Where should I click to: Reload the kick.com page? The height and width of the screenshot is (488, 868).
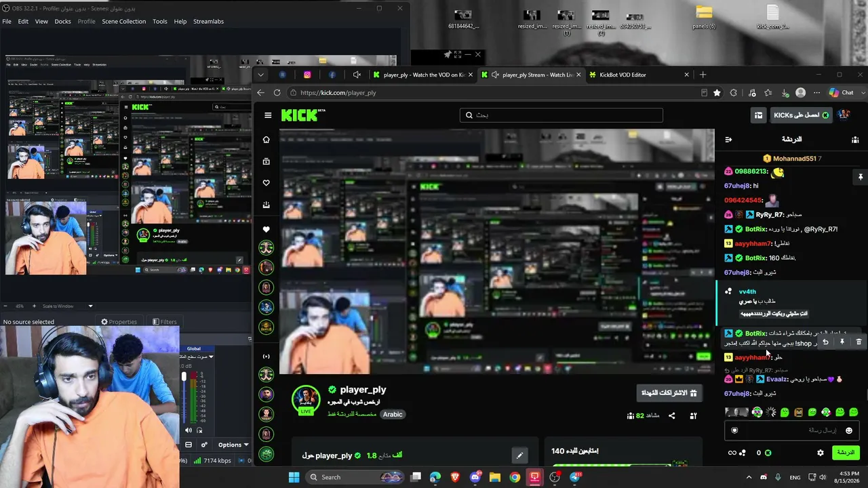click(x=277, y=93)
